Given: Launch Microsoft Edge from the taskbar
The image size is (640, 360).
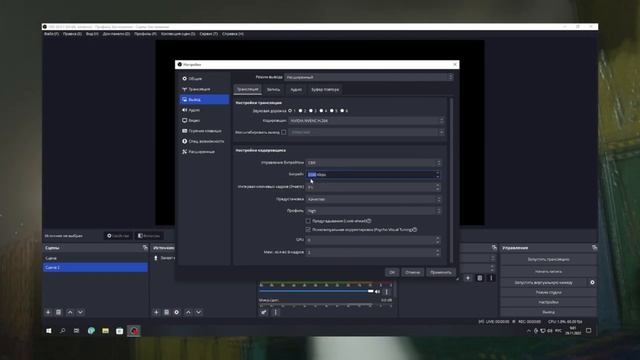Looking at the screenshot, I should click(91, 331).
